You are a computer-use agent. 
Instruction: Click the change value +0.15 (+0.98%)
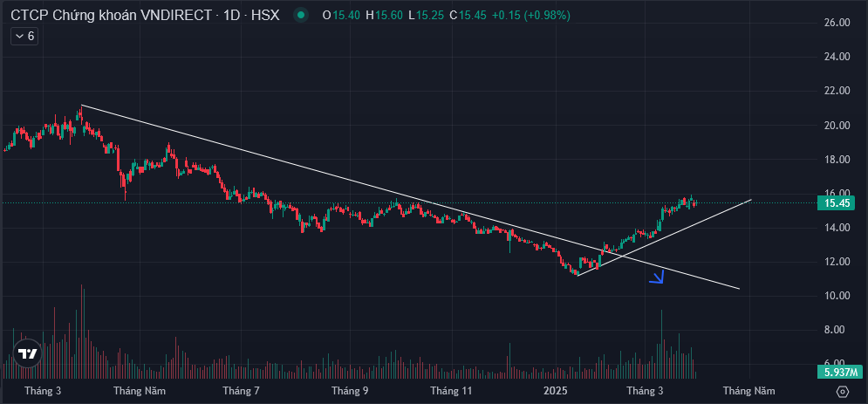[531, 15]
